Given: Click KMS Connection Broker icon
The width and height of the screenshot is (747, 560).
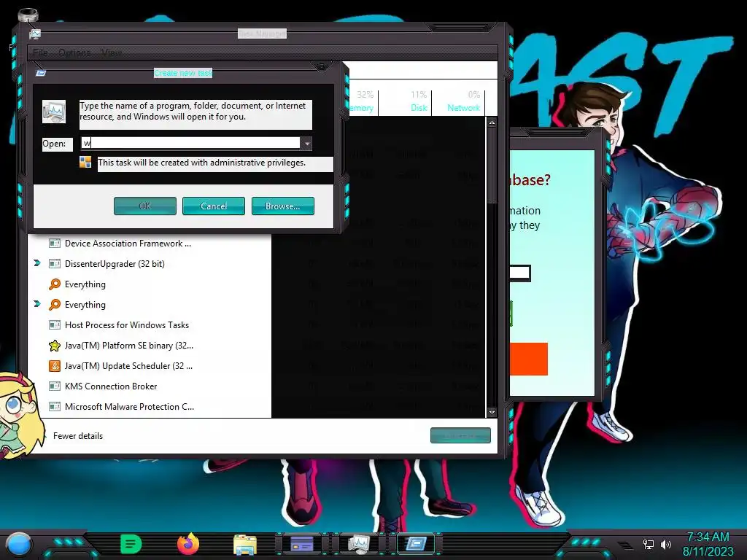Looking at the screenshot, I should [55, 386].
